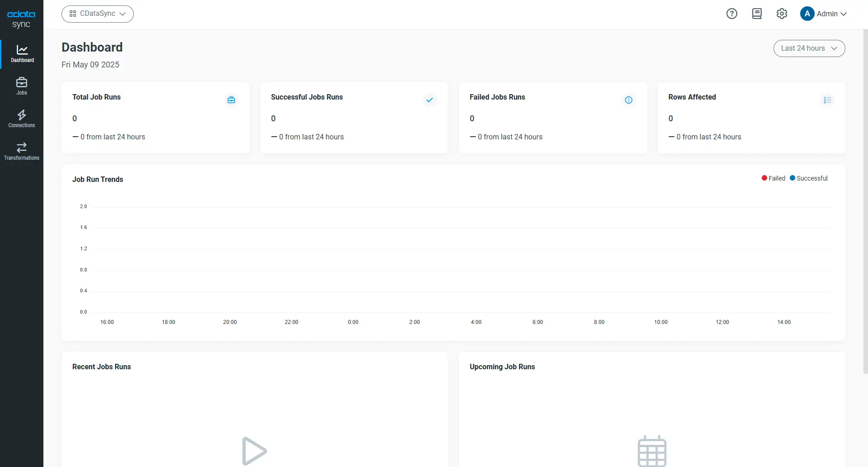This screenshot has height=467, width=868.
Task: Toggle the Failed series in chart legend
Action: [774, 178]
